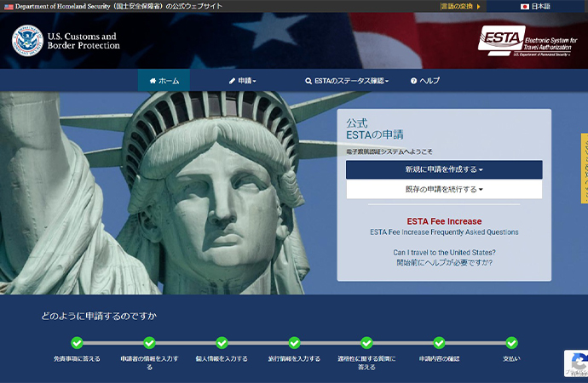Expand the ESTAのステータス確認 dropdown menu
588x383 pixels.
tap(347, 81)
